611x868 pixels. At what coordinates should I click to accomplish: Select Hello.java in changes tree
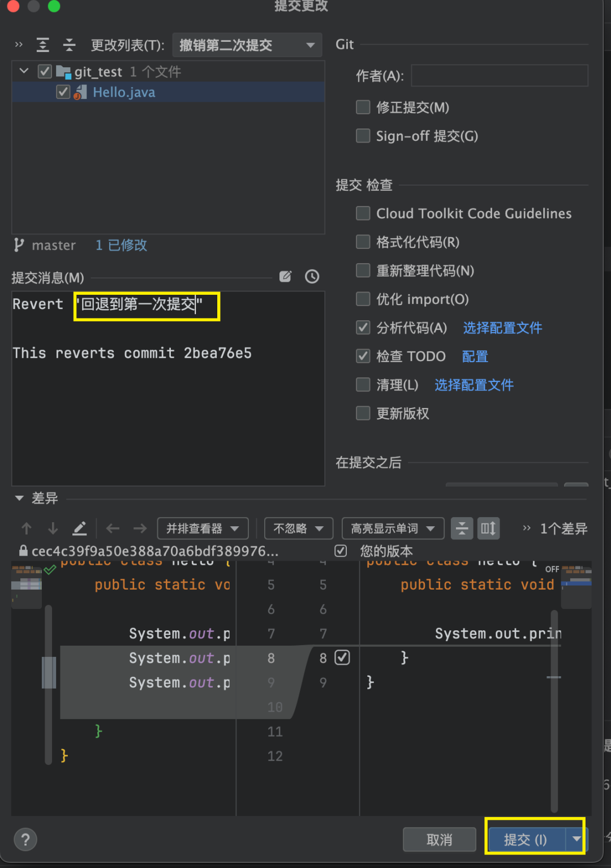pyautogui.click(x=124, y=92)
